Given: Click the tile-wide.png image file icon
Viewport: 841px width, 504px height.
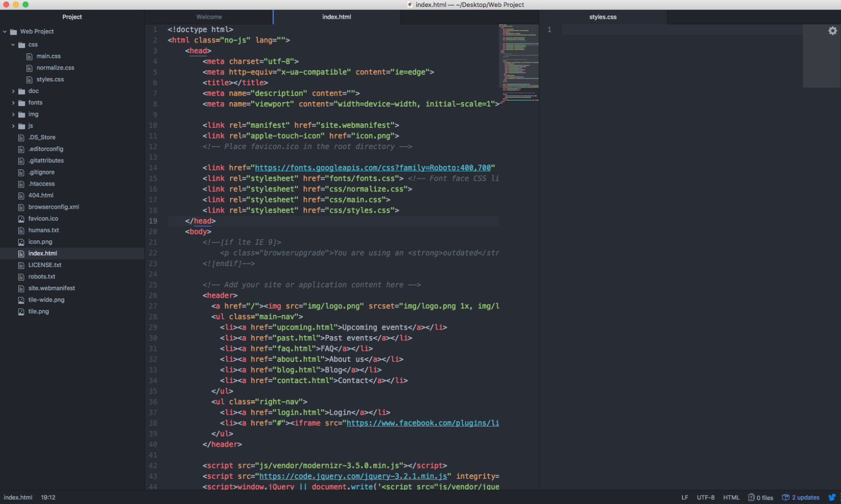Looking at the screenshot, I should pos(21,300).
